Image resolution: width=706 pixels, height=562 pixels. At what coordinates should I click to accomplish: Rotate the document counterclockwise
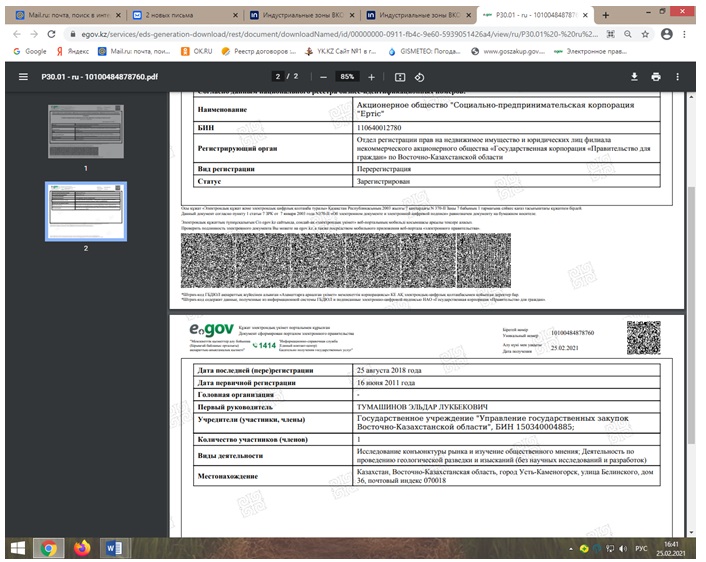coord(419,77)
